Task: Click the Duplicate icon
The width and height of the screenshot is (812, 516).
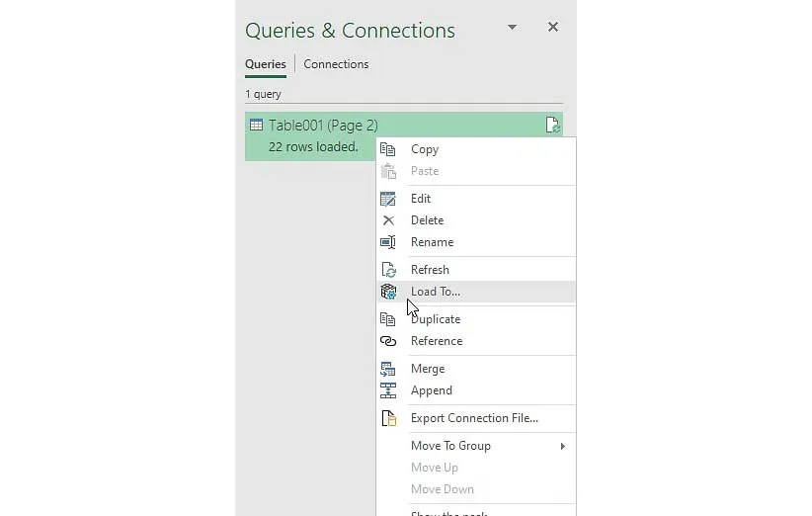Action: 388,319
